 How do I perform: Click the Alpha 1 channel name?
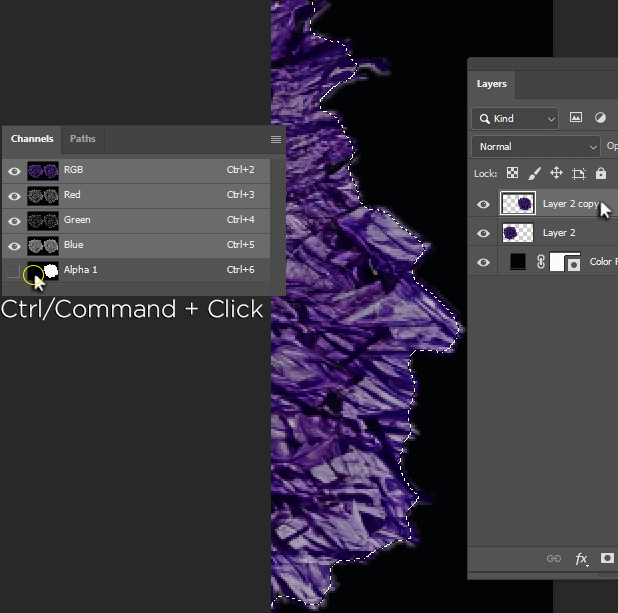80,270
